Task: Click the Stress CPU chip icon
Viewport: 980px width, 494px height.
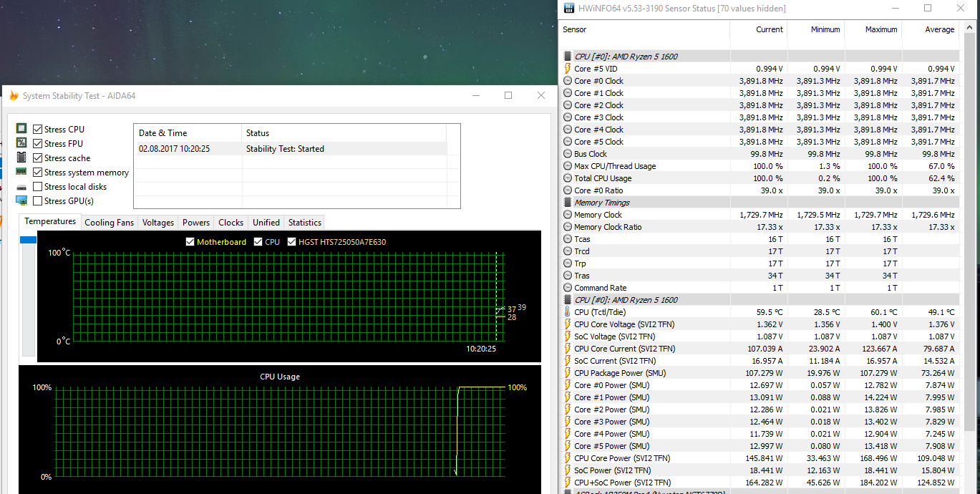Action: [21, 129]
